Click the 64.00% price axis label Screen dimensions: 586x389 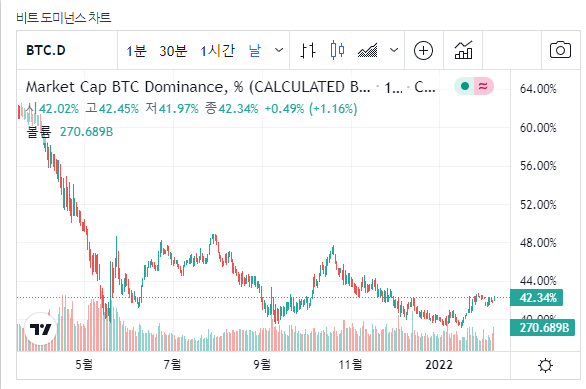point(538,89)
